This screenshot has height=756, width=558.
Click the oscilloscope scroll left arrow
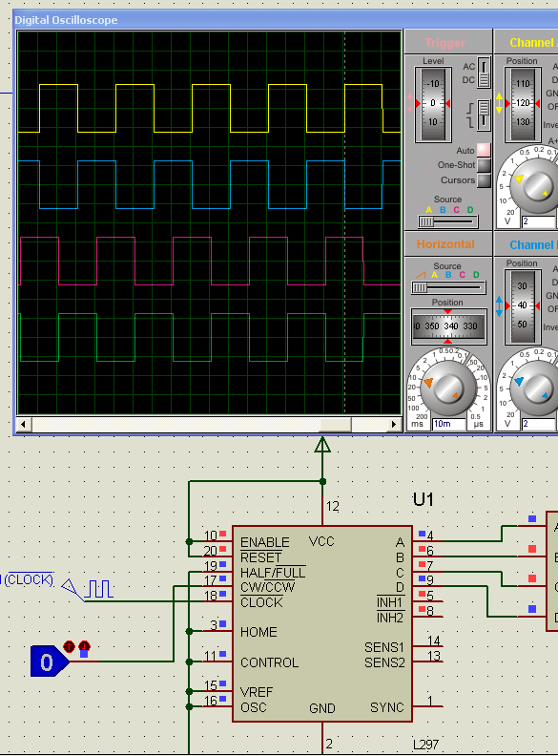pos(24,424)
